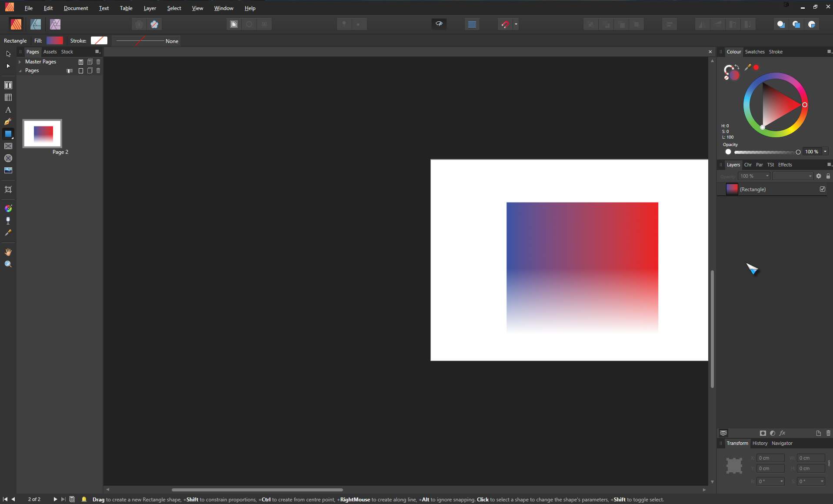
Task: Click the Preflight eye icon in toolbar
Action: (439, 24)
